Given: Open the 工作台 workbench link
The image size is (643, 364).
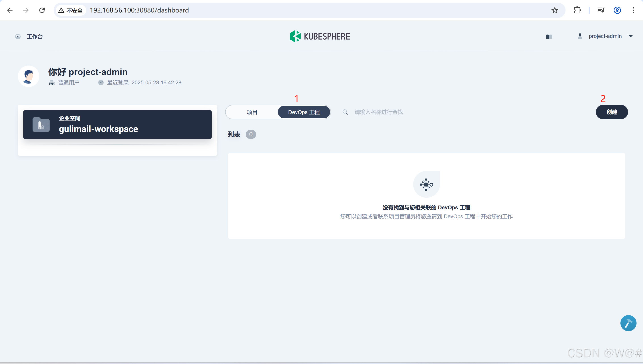Looking at the screenshot, I should (x=35, y=37).
